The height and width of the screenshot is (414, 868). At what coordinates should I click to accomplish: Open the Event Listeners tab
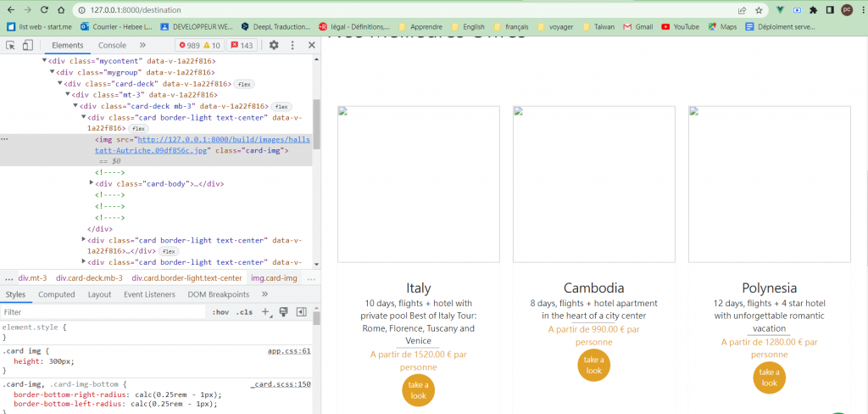[x=149, y=294]
